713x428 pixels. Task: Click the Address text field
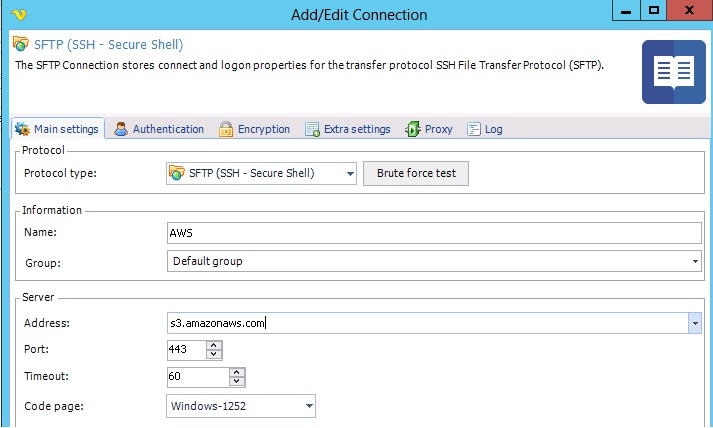click(426, 323)
